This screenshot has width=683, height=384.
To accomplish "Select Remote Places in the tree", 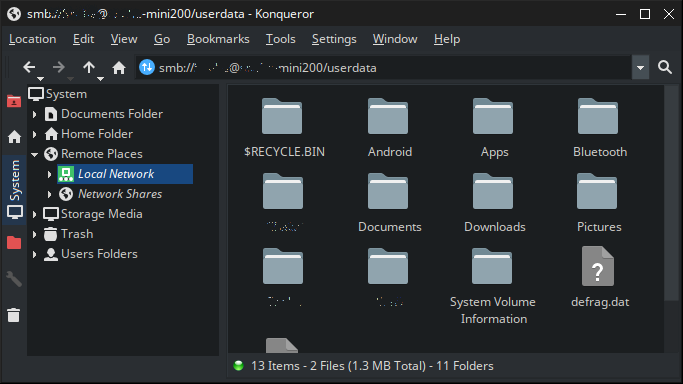I will click(93, 154).
